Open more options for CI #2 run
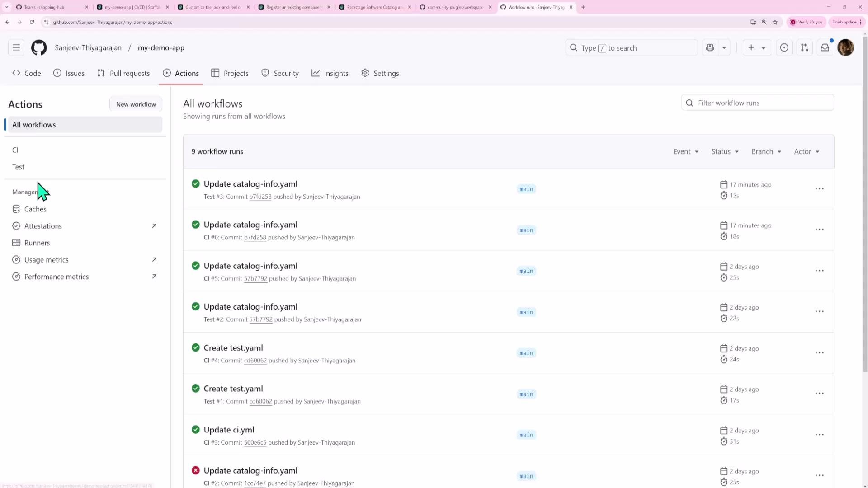Screen dimensions: 868x488 (819, 475)
